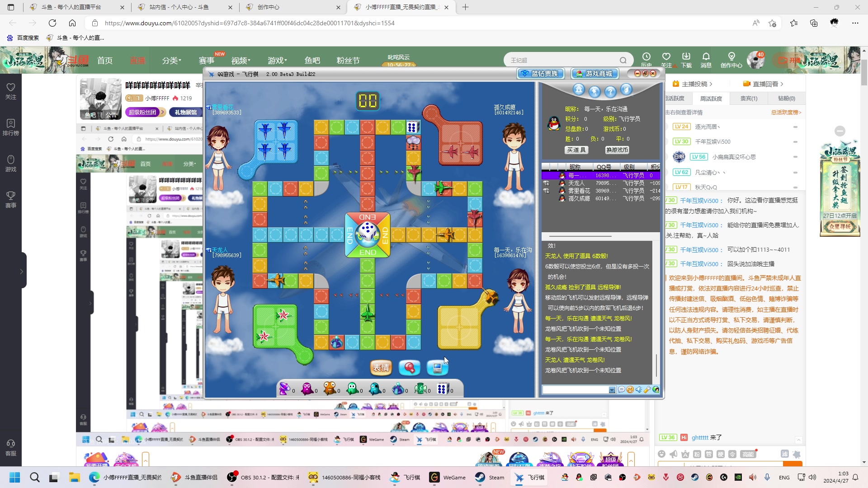Select the purple heart-eyed ghost prop
This screenshot has width=868, height=488.
coord(307,388)
